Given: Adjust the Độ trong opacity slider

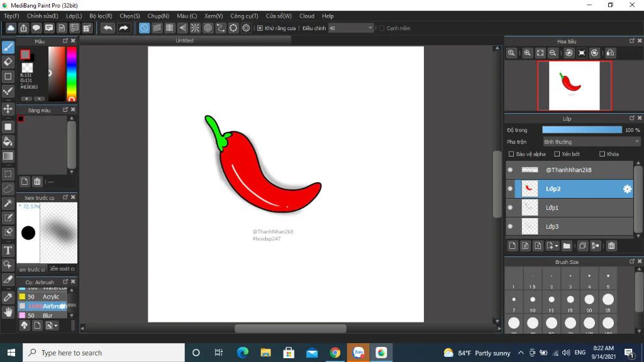Looking at the screenshot, I should point(582,130).
